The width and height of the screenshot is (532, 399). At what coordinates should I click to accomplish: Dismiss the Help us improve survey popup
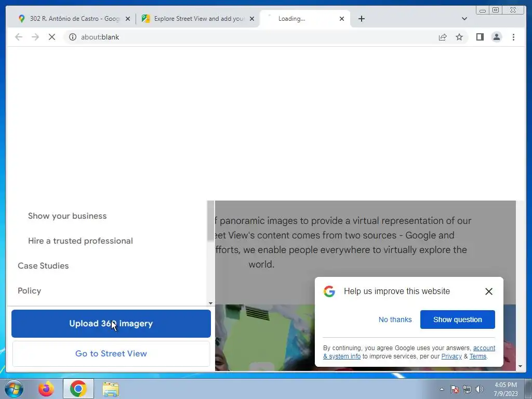(x=488, y=291)
